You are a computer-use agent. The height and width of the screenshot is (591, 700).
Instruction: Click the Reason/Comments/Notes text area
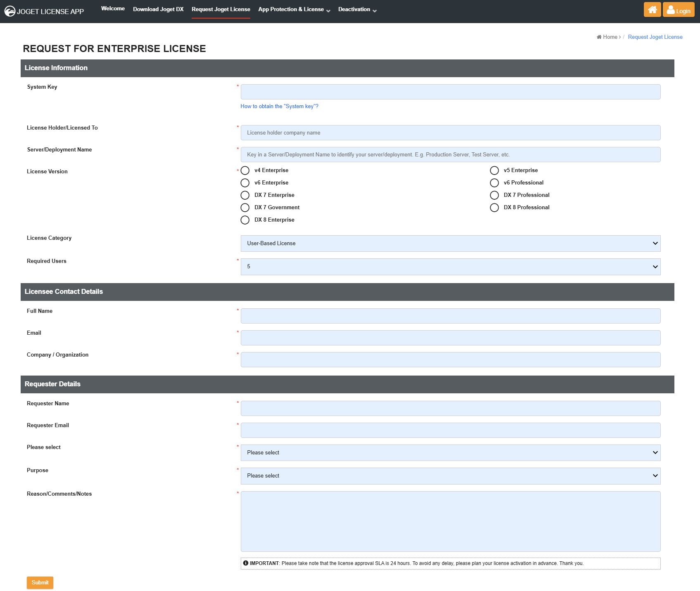[x=451, y=522]
